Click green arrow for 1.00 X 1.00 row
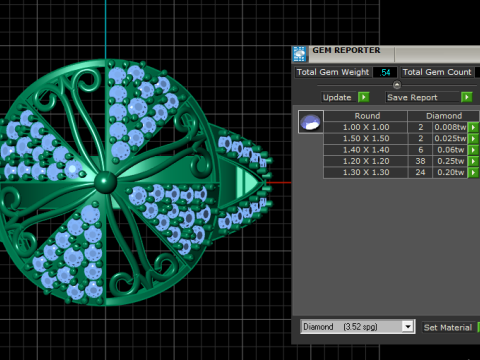480x360 pixels. 473,127
